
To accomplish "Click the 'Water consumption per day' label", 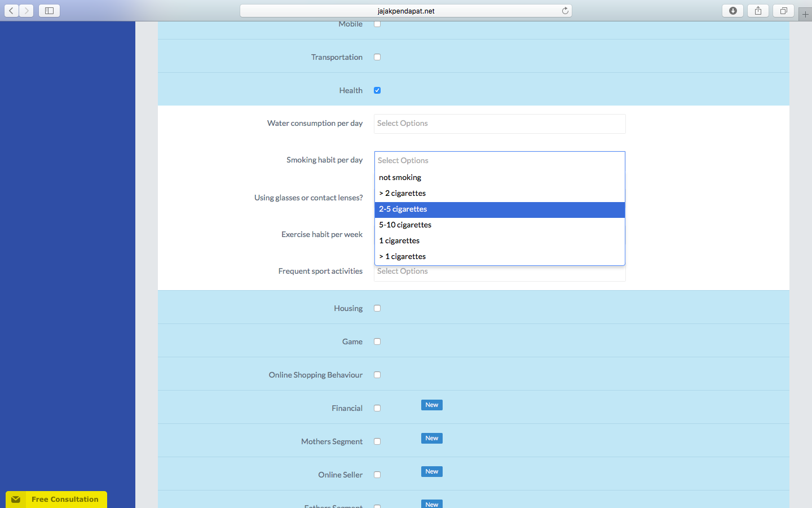I will [x=315, y=123].
